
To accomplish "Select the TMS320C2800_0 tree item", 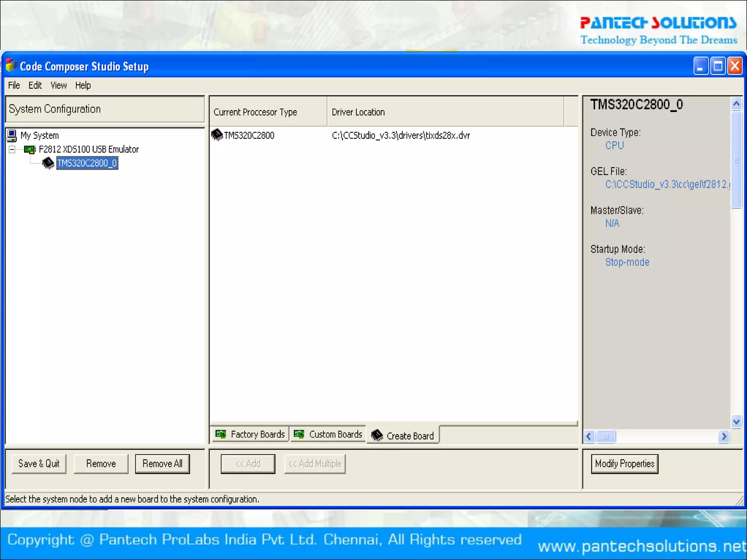I will tap(87, 163).
